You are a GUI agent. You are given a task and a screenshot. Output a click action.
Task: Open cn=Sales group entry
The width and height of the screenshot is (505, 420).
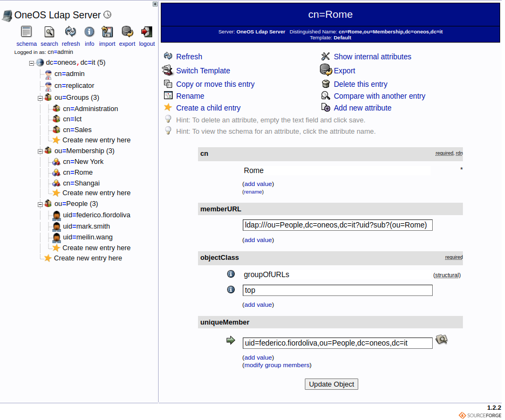point(77,130)
